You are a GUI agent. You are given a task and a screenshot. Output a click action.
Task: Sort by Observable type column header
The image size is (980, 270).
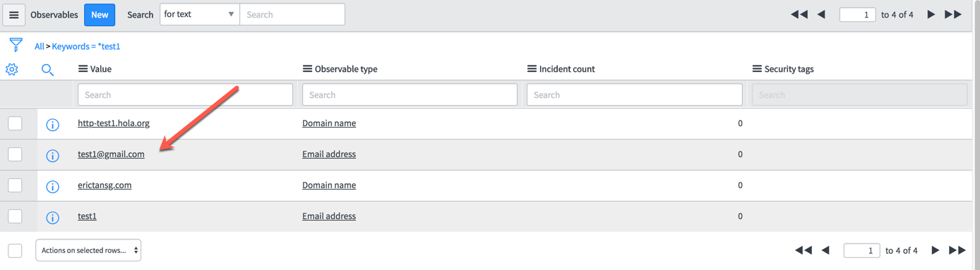pyautogui.click(x=346, y=69)
